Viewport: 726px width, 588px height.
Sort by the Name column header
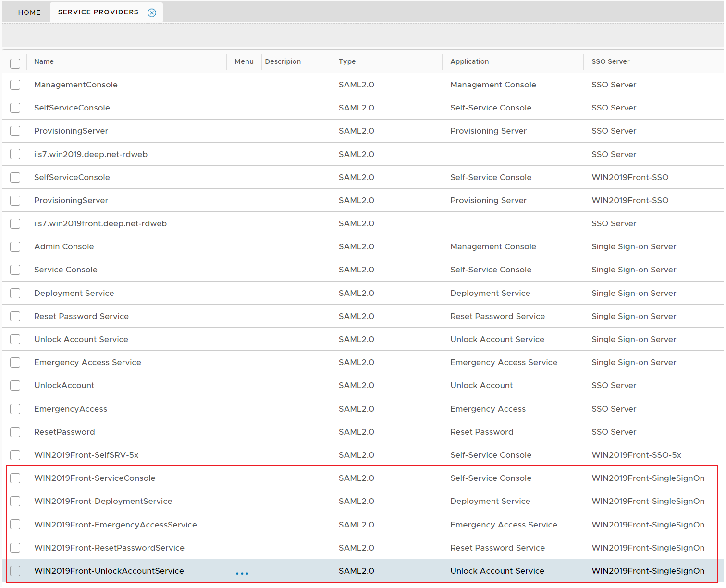pos(44,61)
